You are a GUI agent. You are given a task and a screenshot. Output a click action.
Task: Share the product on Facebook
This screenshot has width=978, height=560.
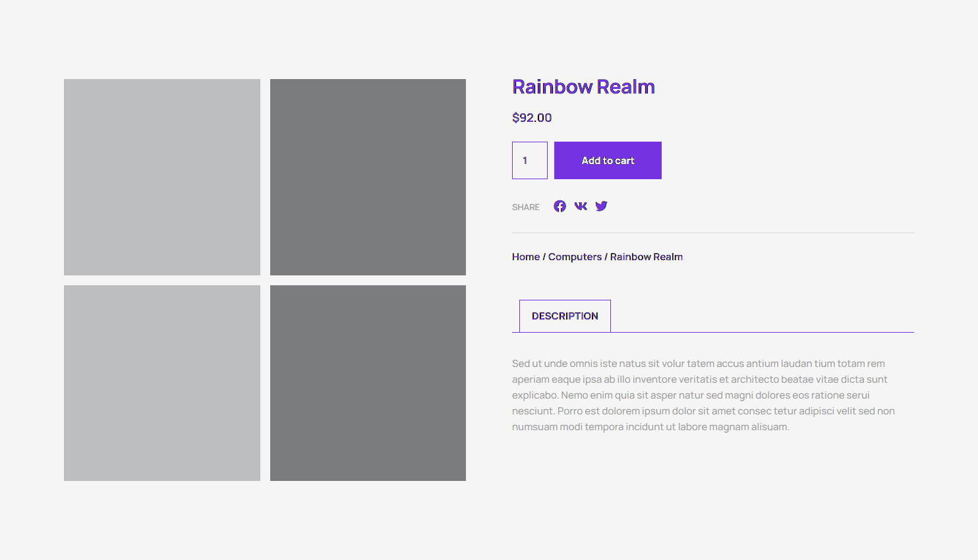click(x=560, y=206)
